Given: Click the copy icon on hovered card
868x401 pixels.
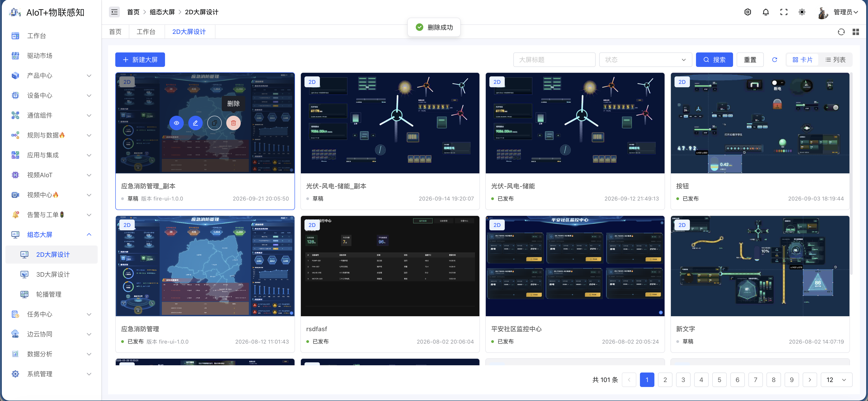Looking at the screenshot, I should [214, 123].
